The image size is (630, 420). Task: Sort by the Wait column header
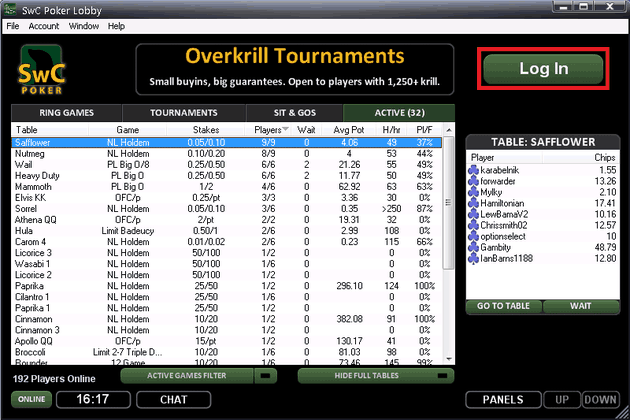(x=306, y=130)
